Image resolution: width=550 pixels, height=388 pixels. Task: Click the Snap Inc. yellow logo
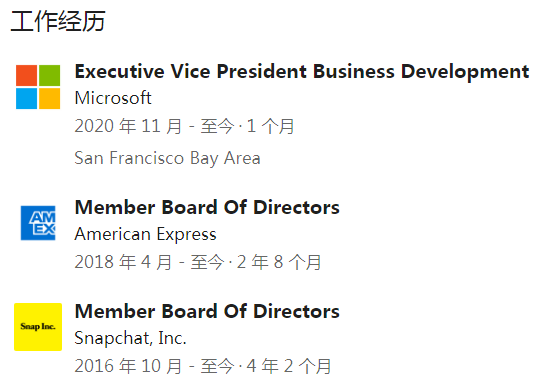38,327
